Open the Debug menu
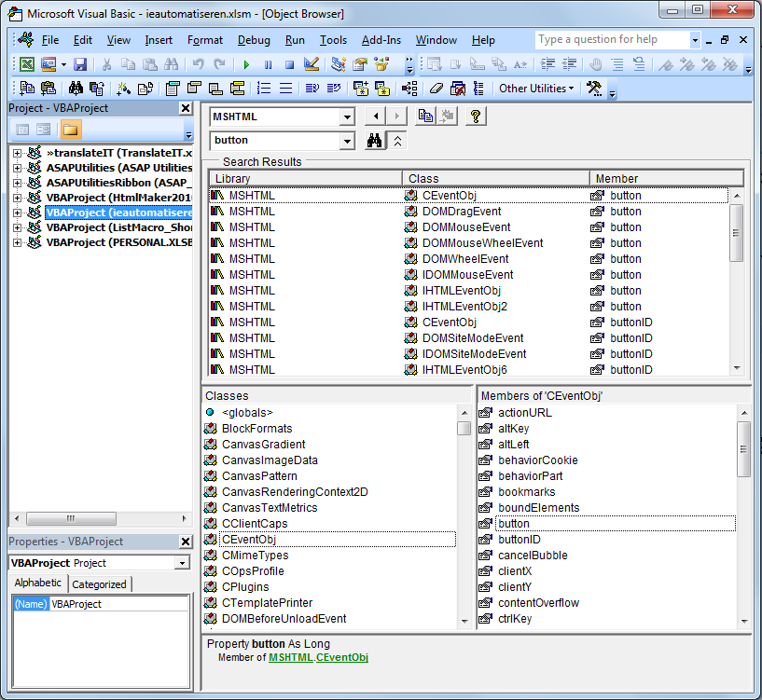762x700 pixels. click(x=254, y=40)
